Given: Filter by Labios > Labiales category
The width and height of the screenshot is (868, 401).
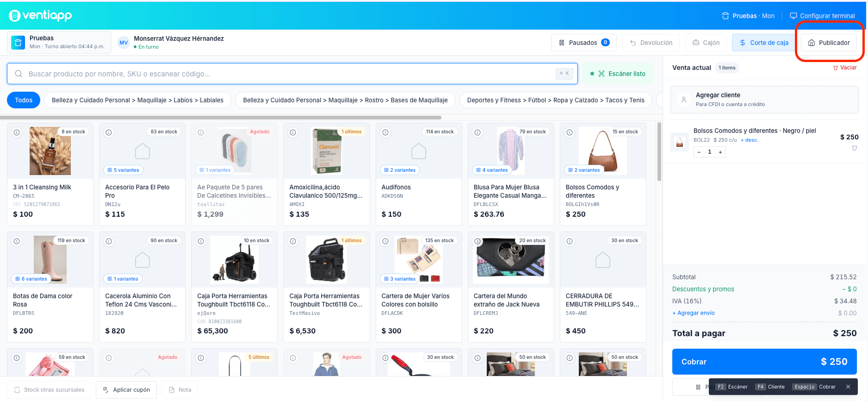Looking at the screenshot, I should (137, 100).
